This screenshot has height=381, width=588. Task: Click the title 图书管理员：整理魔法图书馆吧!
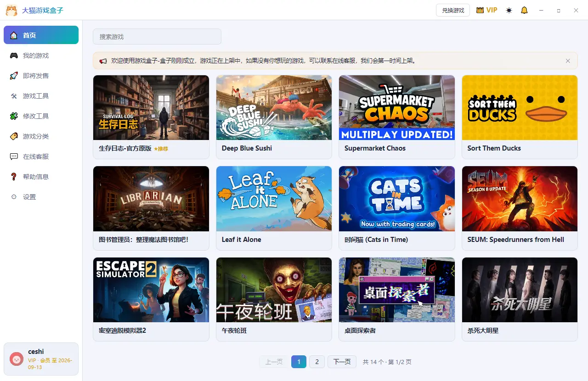pos(144,240)
